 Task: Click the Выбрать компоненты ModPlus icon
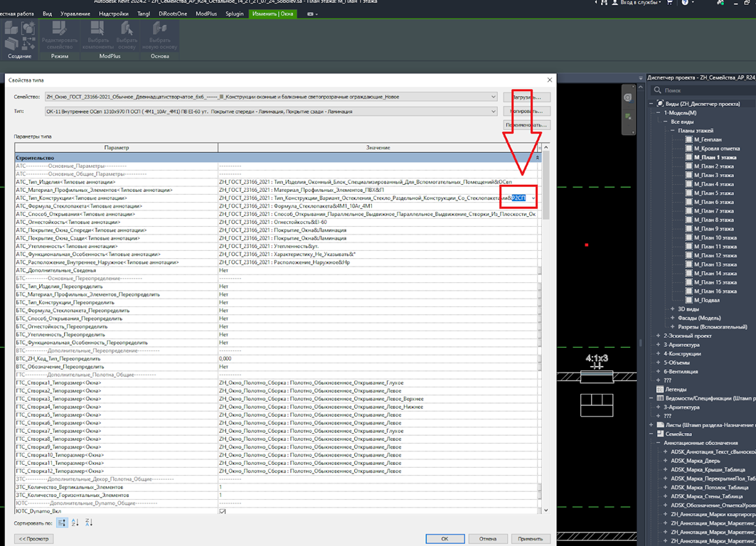pyautogui.click(x=98, y=29)
